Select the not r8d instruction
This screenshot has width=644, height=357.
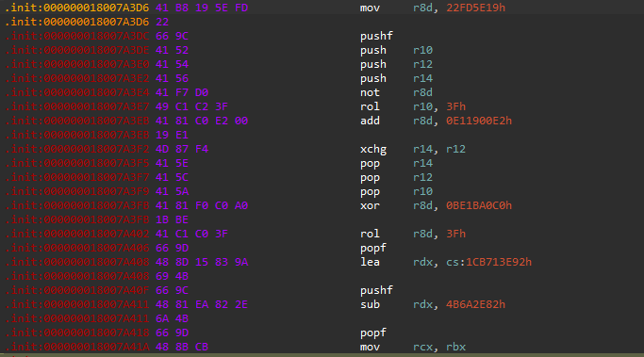(x=396, y=92)
